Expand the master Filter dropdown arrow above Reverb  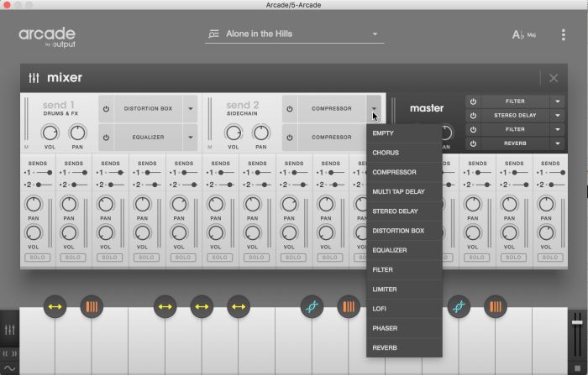558,130
